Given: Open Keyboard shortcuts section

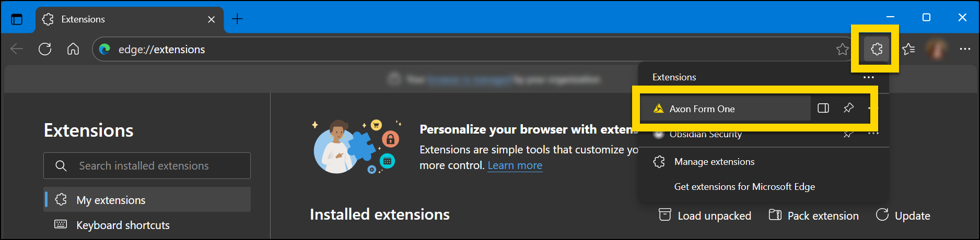Looking at the screenshot, I should [x=123, y=225].
